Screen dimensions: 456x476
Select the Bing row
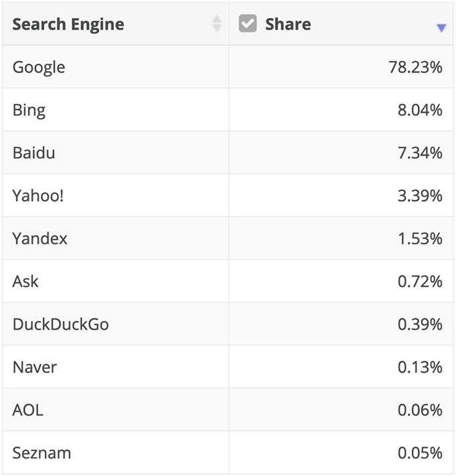29,110
